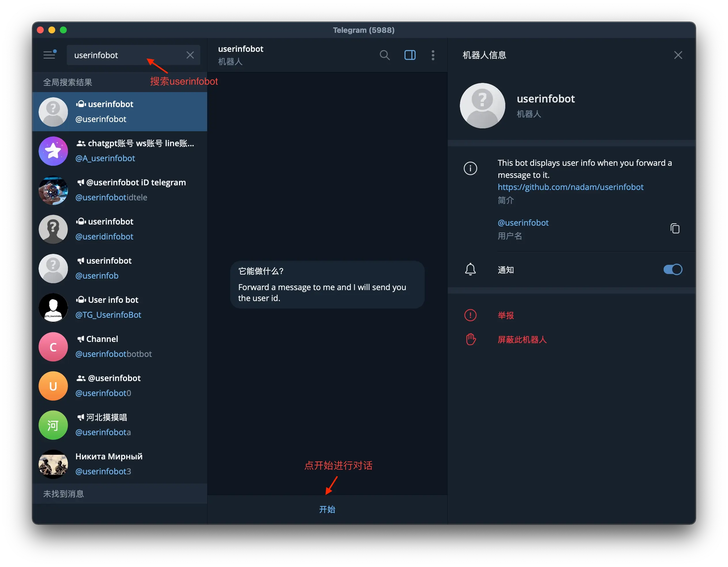This screenshot has width=728, height=567.
Task: Select the @userinfobot search result
Action: point(120,112)
